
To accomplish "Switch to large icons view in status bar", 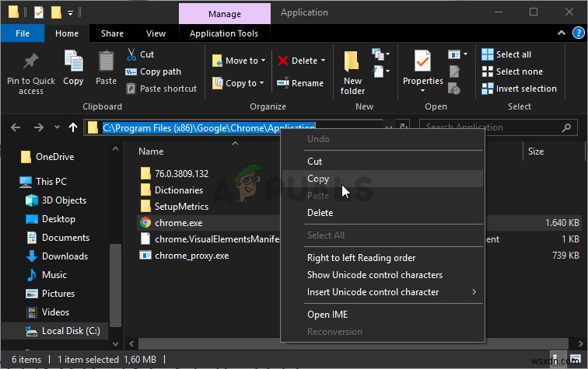I will point(576,359).
